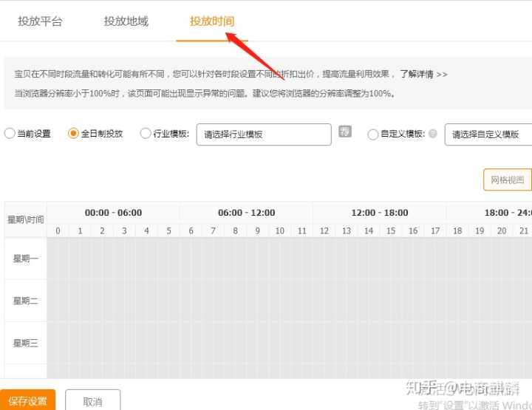This screenshot has height=410, width=532.
Task: Select the 00:00 - 06:00 time range header
Action: [x=113, y=213]
